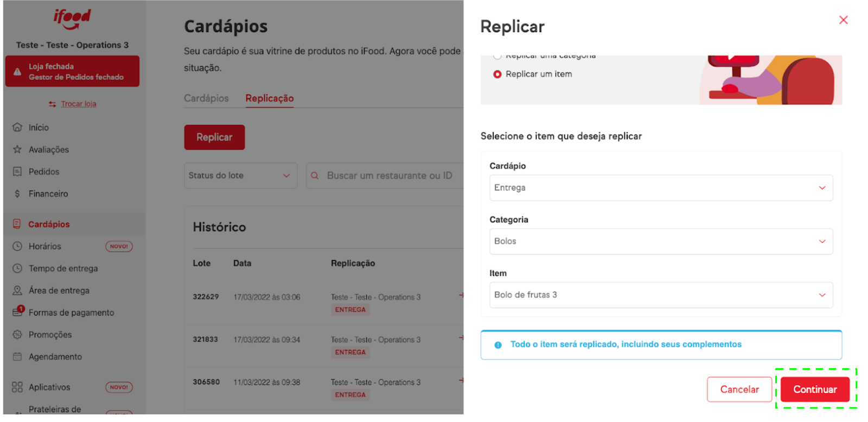Screen dimensions: 868x422
Task: Click the Área de entrega map pin icon
Action: [x=17, y=291]
